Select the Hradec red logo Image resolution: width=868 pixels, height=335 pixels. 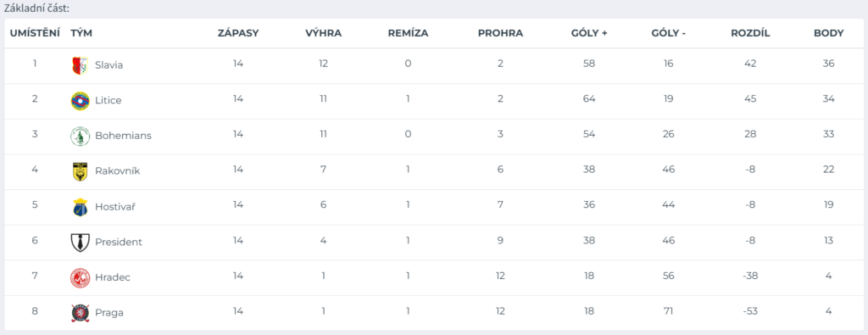(x=81, y=277)
